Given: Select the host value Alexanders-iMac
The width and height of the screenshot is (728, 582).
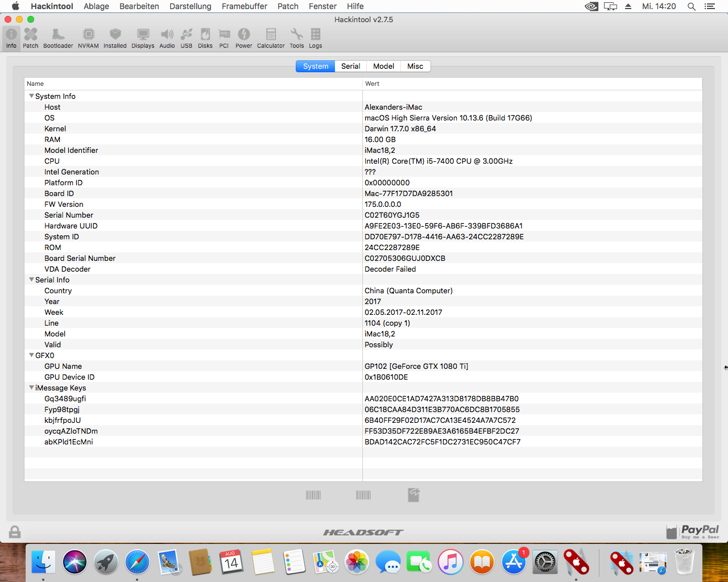Looking at the screenshot, I should click(394, 107).
